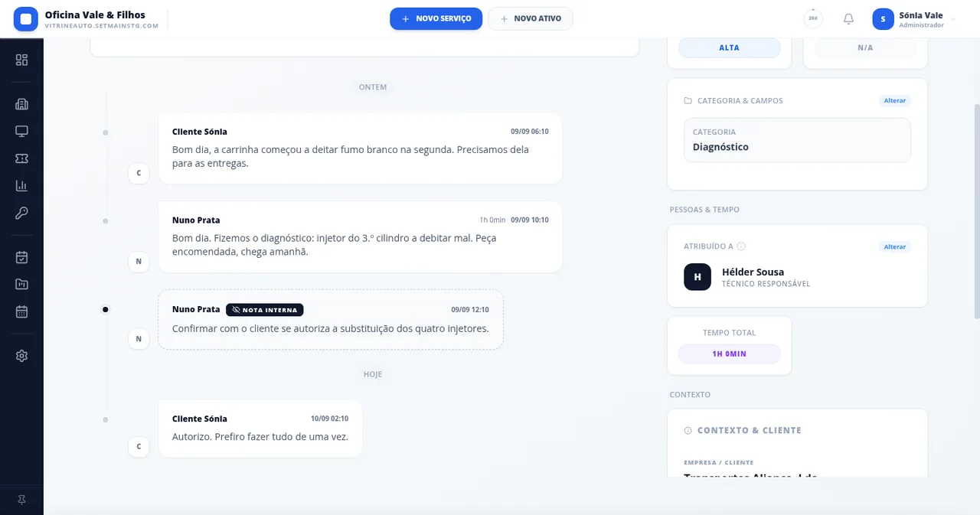
Task: Click the Empresa / Cliente label
Action: tap(719, 463)
